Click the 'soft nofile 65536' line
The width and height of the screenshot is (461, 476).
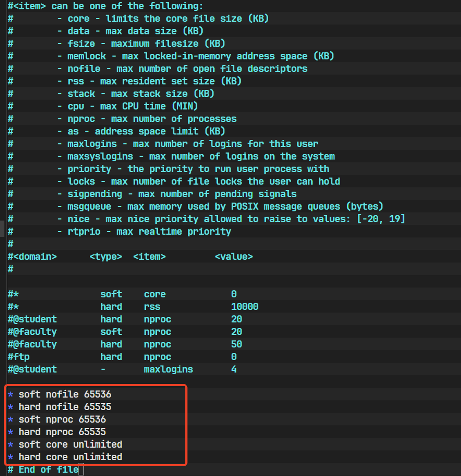click(x=65, y=394)
